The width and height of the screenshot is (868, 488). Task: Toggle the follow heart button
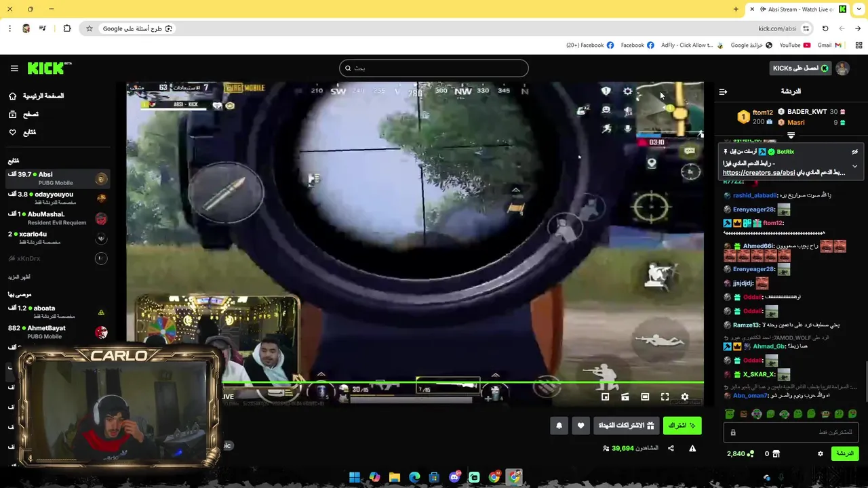tap(580, 425)
